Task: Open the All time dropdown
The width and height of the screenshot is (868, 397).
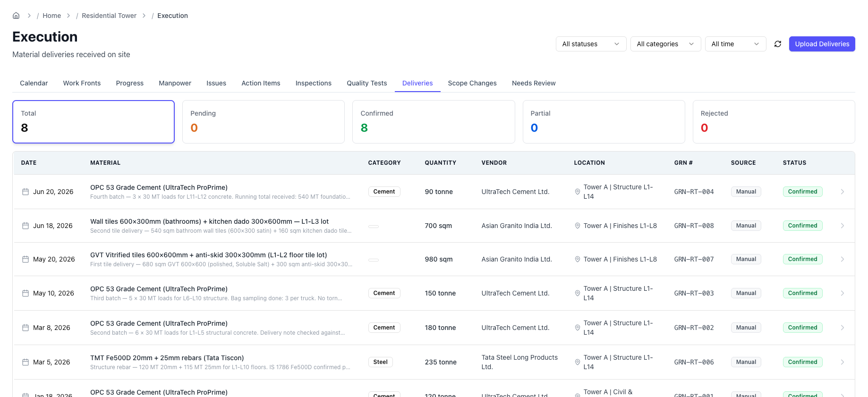Action: pyautogui.click(x=735, y=44)
